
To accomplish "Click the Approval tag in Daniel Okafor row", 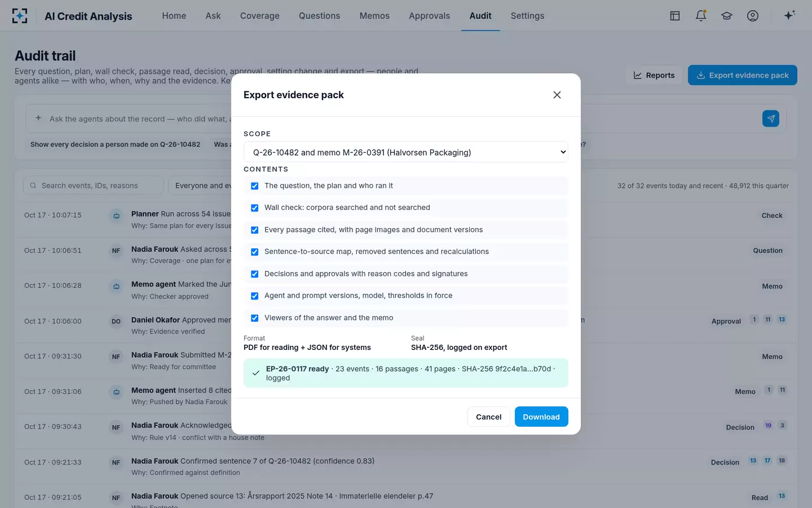I will (x=726, y=321).
